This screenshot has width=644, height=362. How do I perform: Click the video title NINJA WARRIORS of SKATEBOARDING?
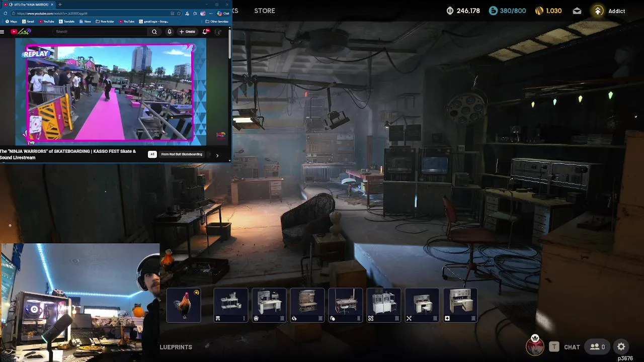tap(68, 154)
